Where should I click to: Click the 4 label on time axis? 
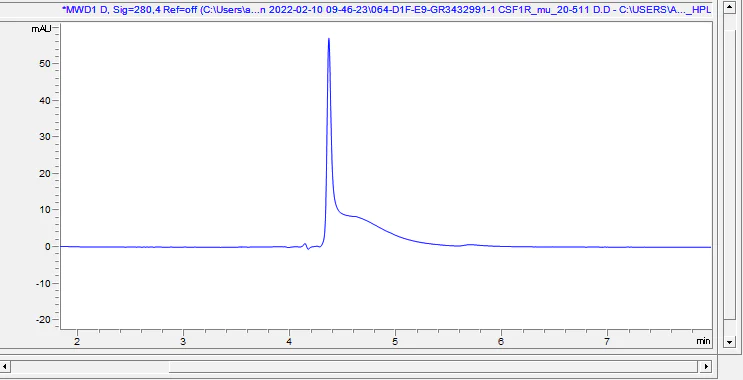click(289, 341)
